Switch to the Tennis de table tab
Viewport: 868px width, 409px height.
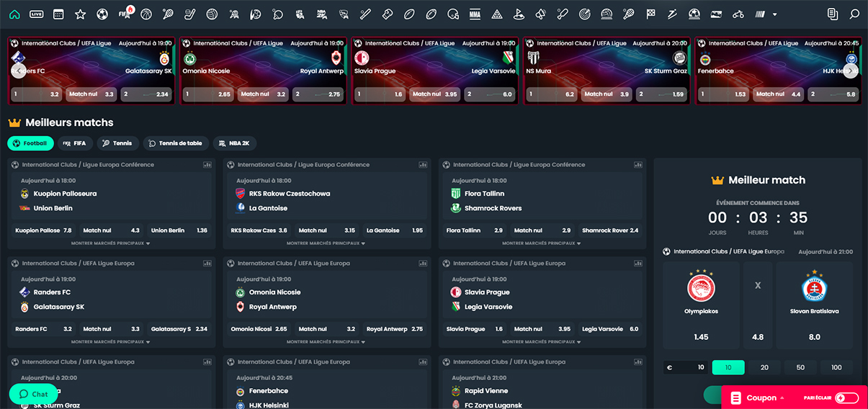click(x=176, y=143)
